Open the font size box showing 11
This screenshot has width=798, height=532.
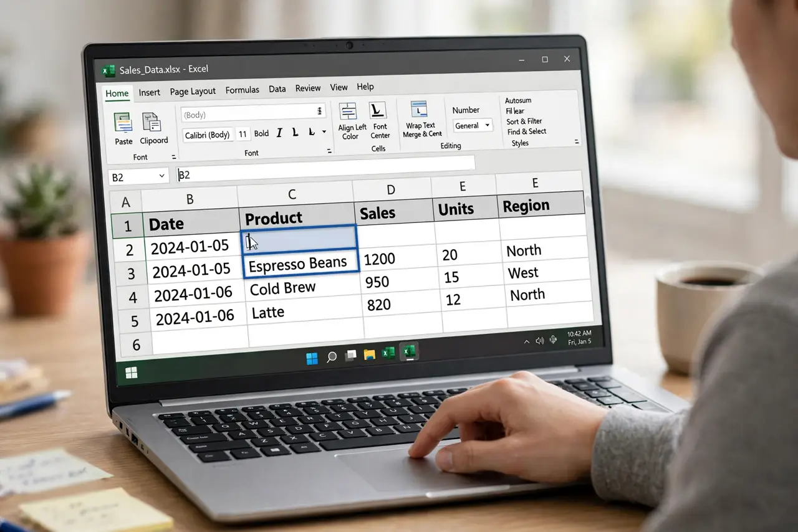243,134
